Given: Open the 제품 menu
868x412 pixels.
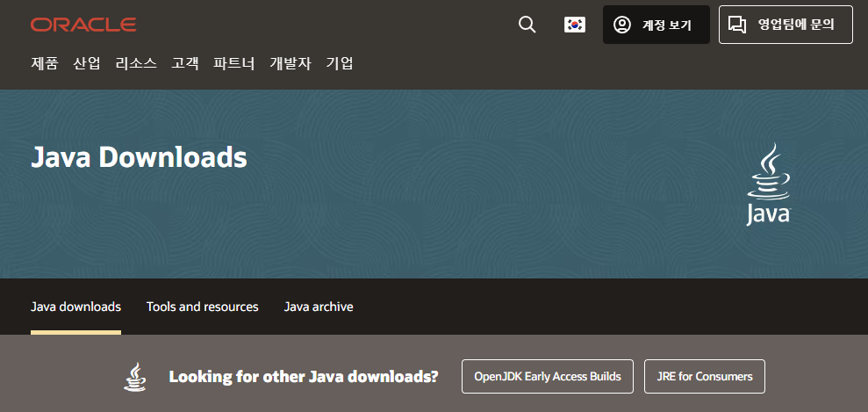Looking at the screenshot, I should click(44, 63).
